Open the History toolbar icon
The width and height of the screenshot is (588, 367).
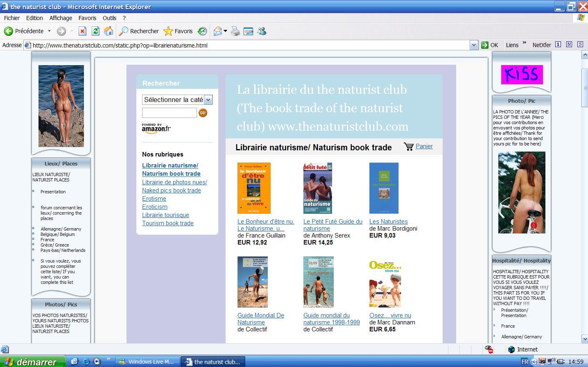pyautogui.click(x=202, y=31)
